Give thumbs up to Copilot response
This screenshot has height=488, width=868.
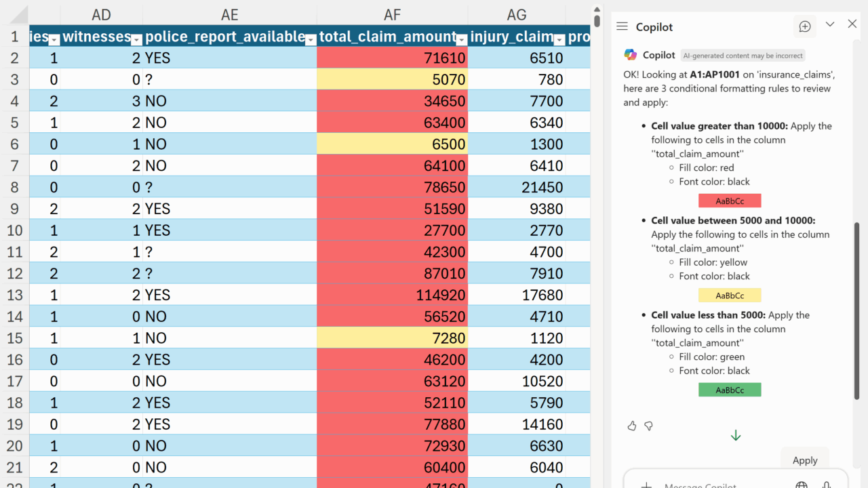(x=632, y=426)
